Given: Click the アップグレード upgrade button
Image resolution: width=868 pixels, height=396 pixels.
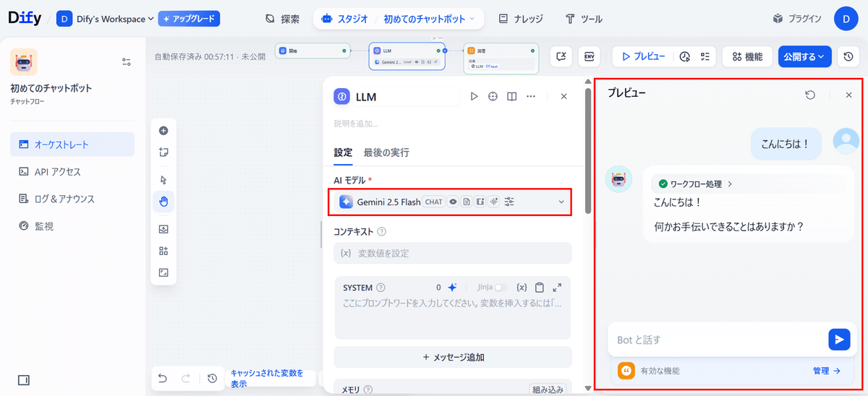Looking at the screenshot, I should (189, 19).
